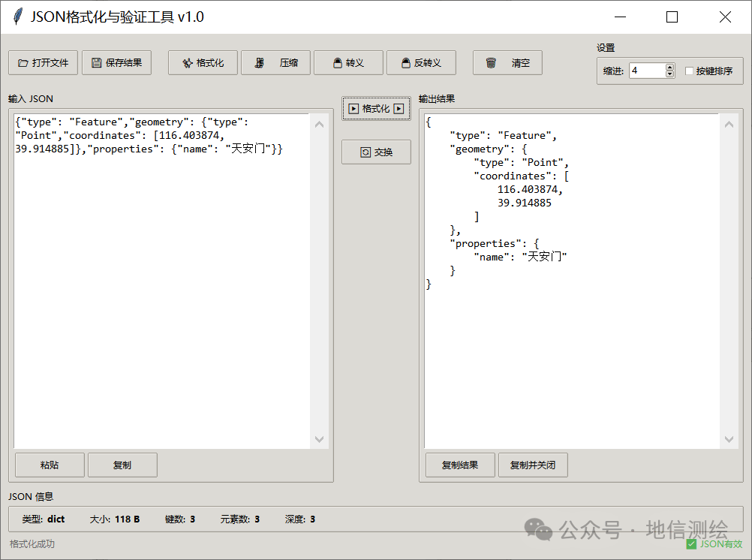Click inside the 缩进 indent value field

pyautogui.click(x=646, y=71)
